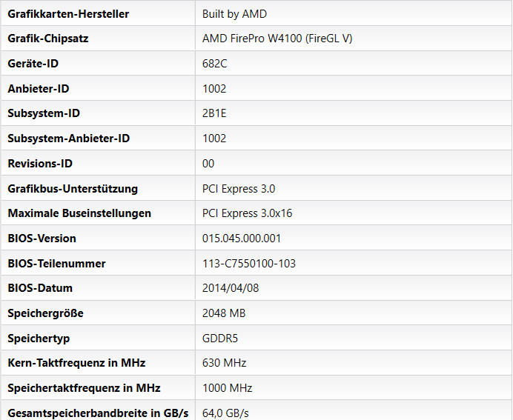This screenshot has width=513, height=420.
Task: Select the BIOS-Teilenummer value 113-C7550100-103
Action: (x=249, y=264)
